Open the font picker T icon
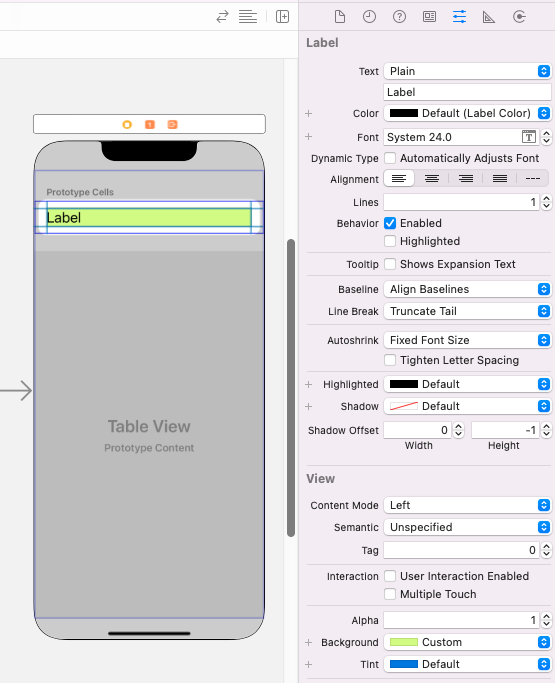555x683 pixels. pyautogui.click(x=528, y=137)
